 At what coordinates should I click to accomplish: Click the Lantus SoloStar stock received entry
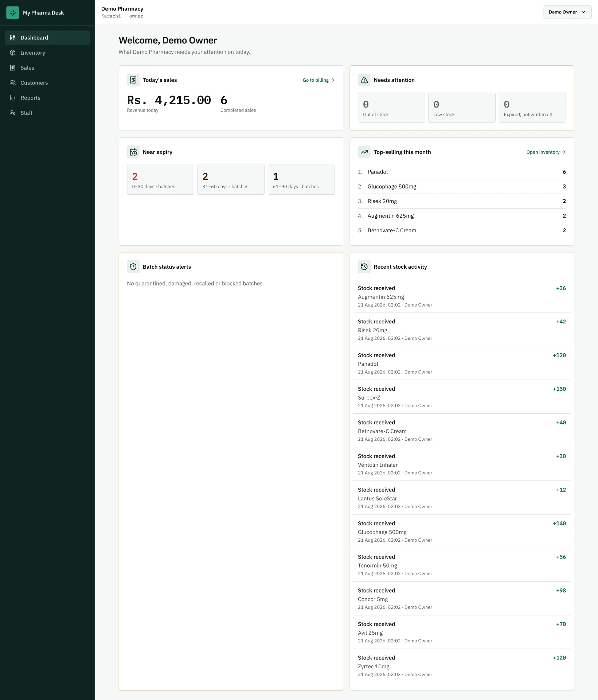[462, 498]
